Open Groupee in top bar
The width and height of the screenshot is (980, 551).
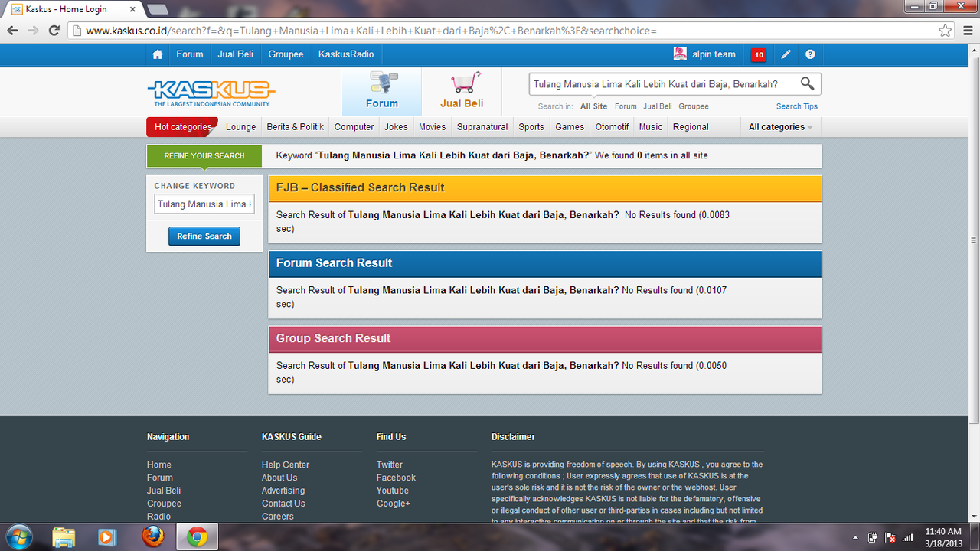click(286, 54)
